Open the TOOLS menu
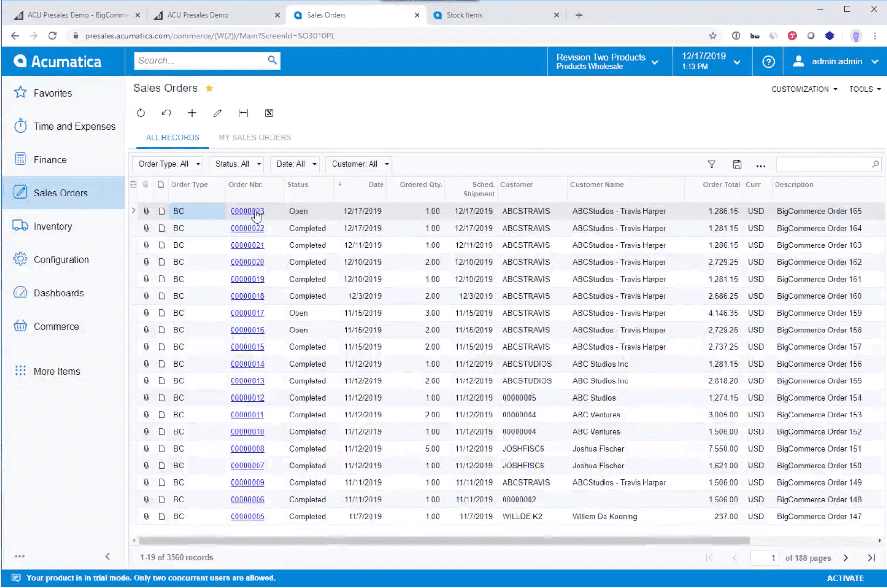Screen dimensions: 887x588 [864, 89]
